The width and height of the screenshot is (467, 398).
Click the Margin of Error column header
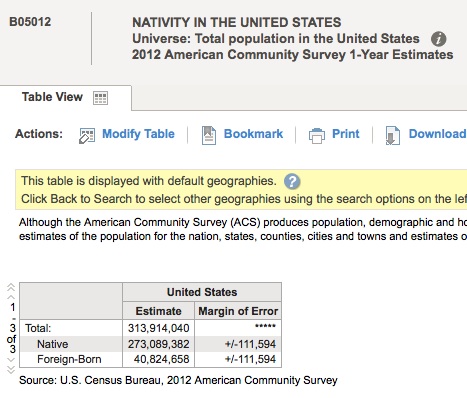238,311
